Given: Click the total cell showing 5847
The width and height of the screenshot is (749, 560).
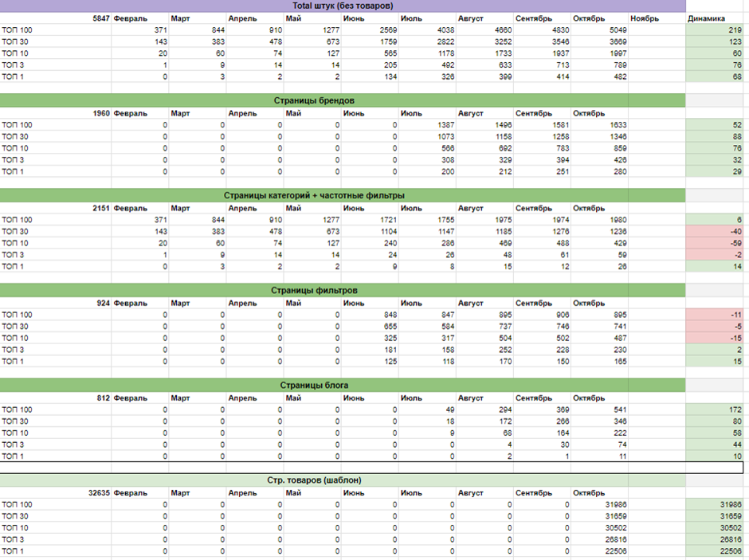Looking at the screenshot, I should [x=100, y=18].
